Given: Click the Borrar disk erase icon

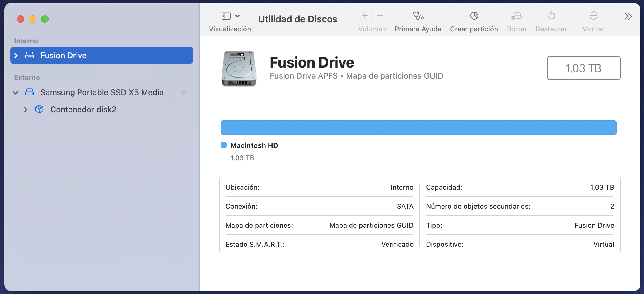Looking at the screenshot, I should pos(517,16).
